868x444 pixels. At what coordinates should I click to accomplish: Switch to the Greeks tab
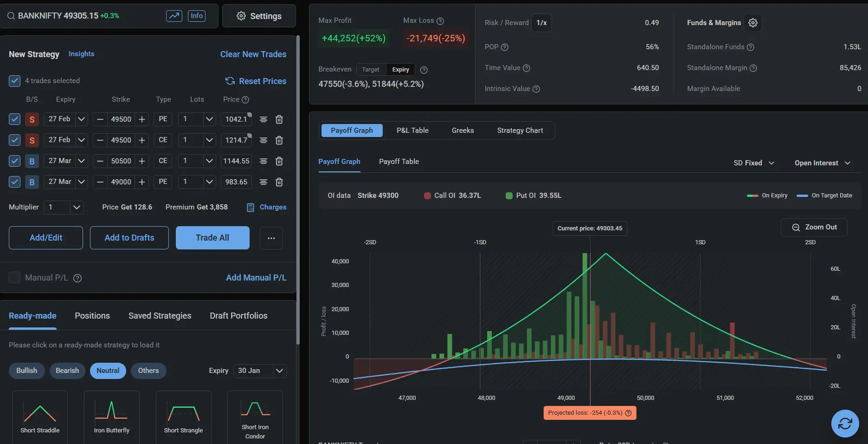coord(463,131)
